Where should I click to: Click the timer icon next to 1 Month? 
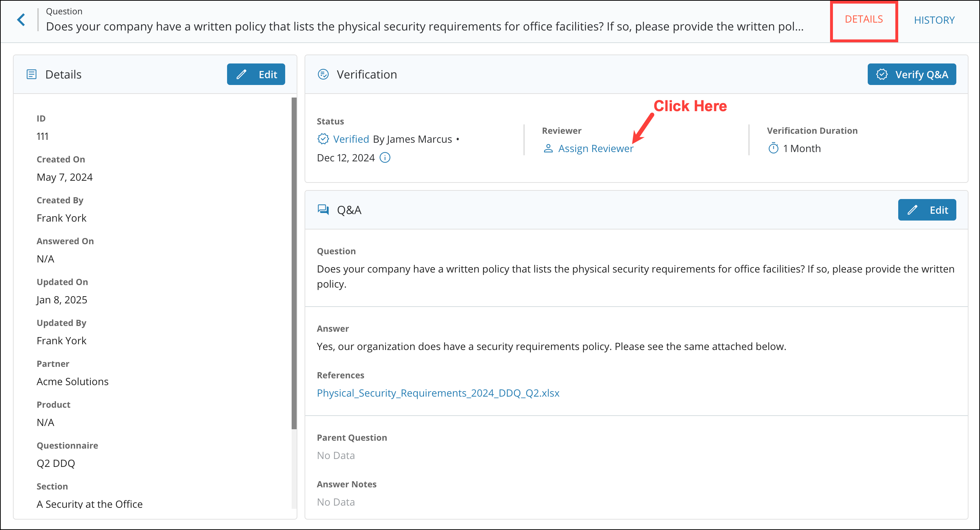[x=773, y=148]
